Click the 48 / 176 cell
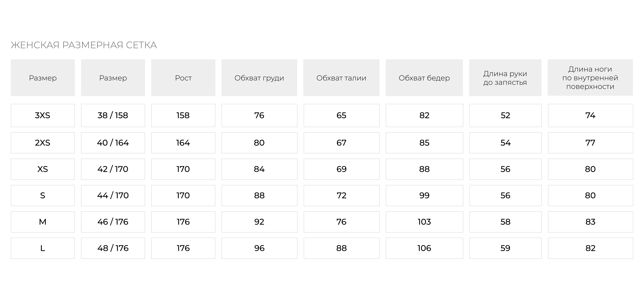 113,248
